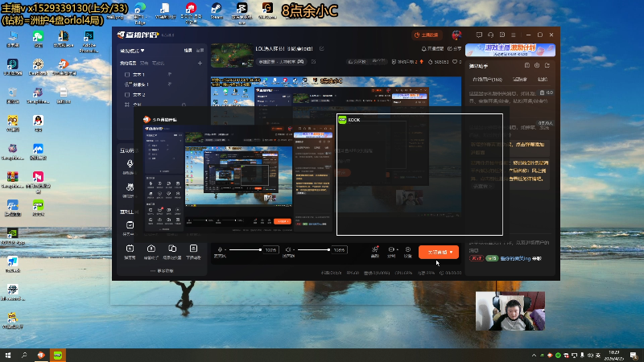Select the 我的场景 scene tab

coord(128,64)
